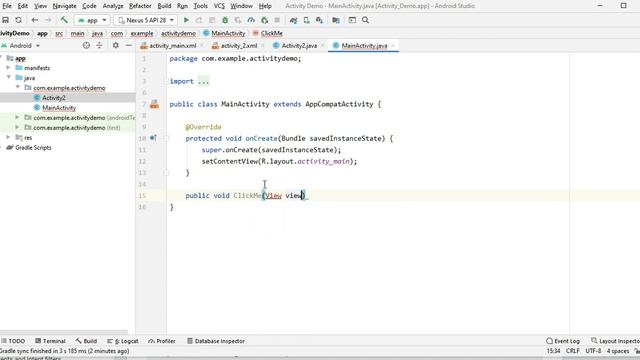Collapse the com.example.activitydemo package
Image resolution: width=640 pixels, height=360 pixels.
pyautogui.click(x=18, y=88)
